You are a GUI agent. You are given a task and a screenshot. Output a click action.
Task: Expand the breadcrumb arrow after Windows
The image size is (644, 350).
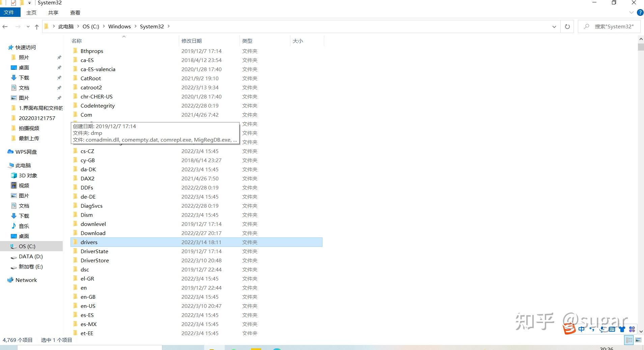pyautogui.click(x=135, y=26)
